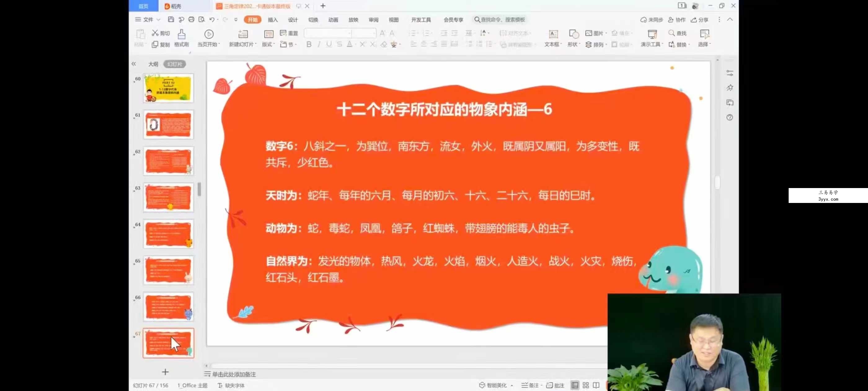The image size is (868, 391).
Task: Collapse the ribbon with up chevron
Action: pos(730,19)
